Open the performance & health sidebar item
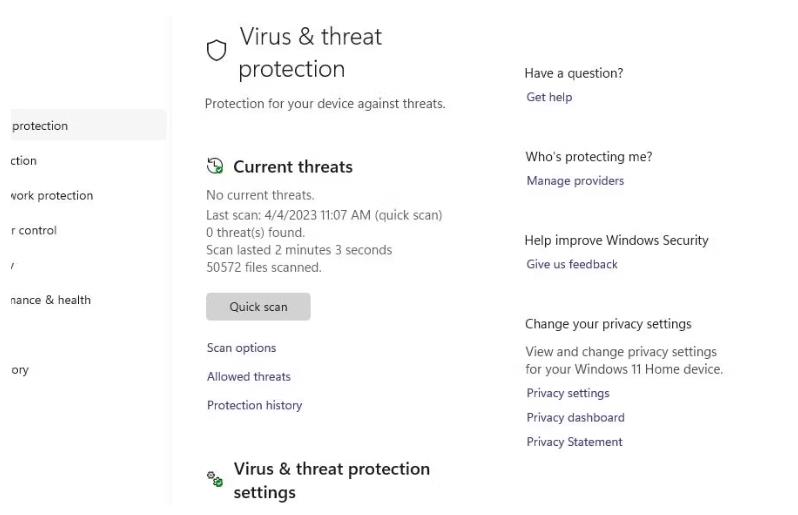The image size is (798, 515). [50, 300]
